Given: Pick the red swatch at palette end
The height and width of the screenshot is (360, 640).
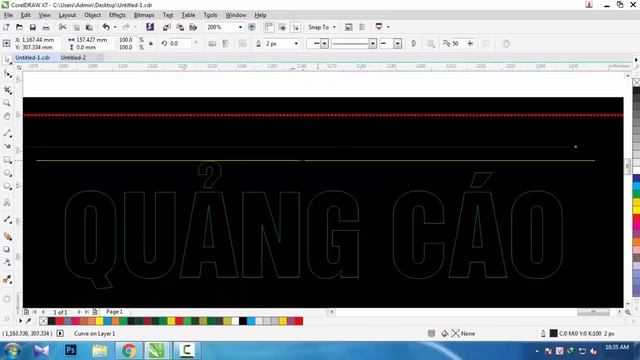Looking at the screenshot, I should tap(299, 321).
